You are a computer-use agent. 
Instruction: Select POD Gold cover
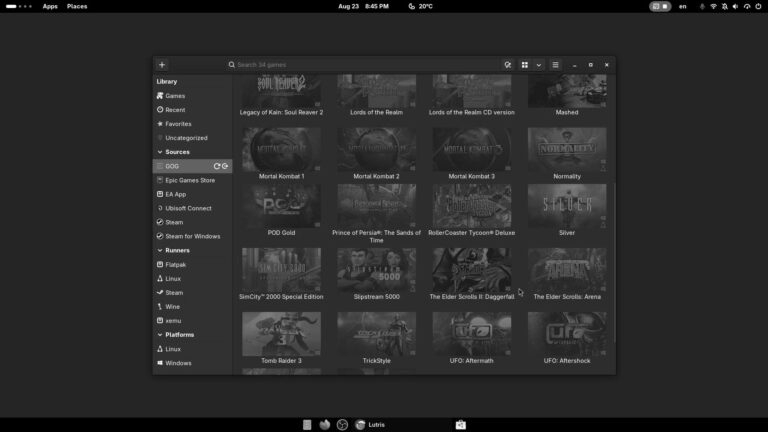pos(281,206)
